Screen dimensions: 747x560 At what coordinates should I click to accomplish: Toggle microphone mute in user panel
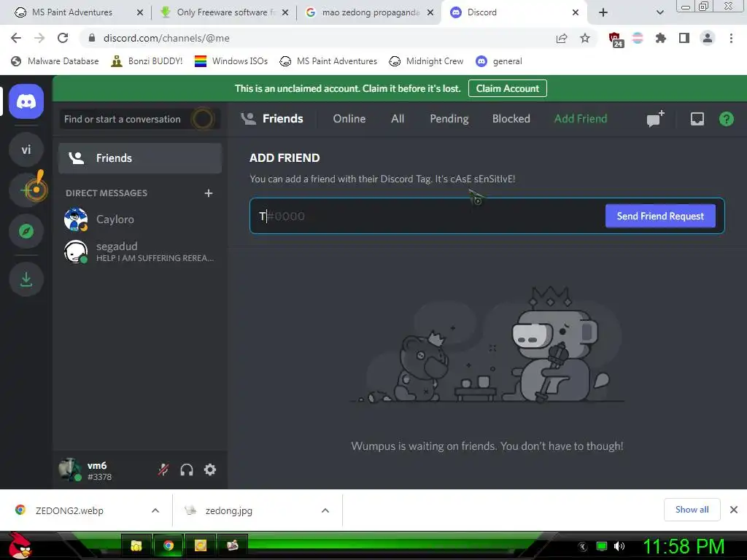coord(163,470)
